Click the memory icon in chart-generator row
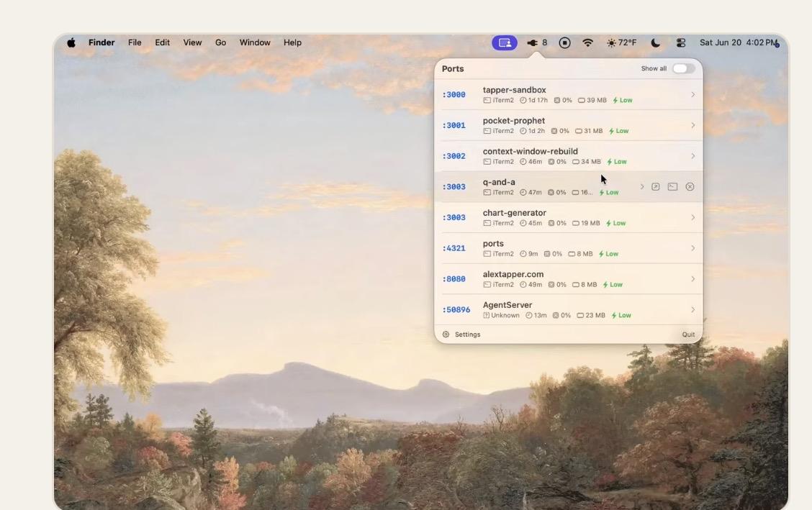Viewport: 812px width, 510px height. coord(576,224)
